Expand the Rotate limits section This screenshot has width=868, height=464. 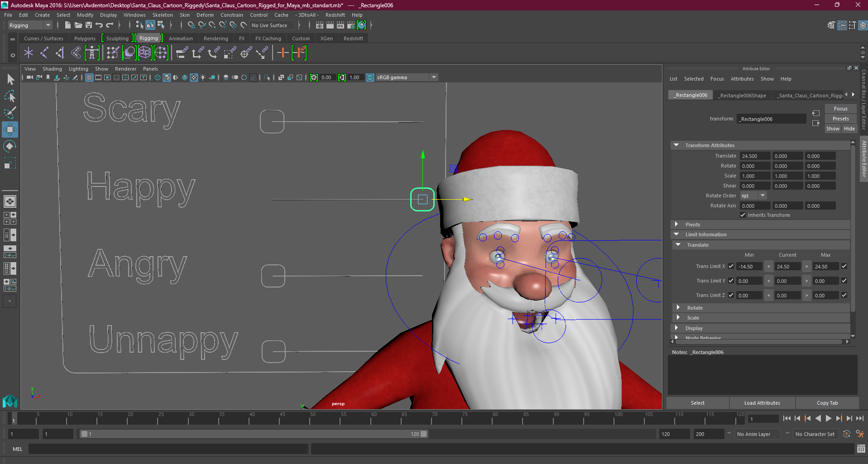tap(678, 308)
